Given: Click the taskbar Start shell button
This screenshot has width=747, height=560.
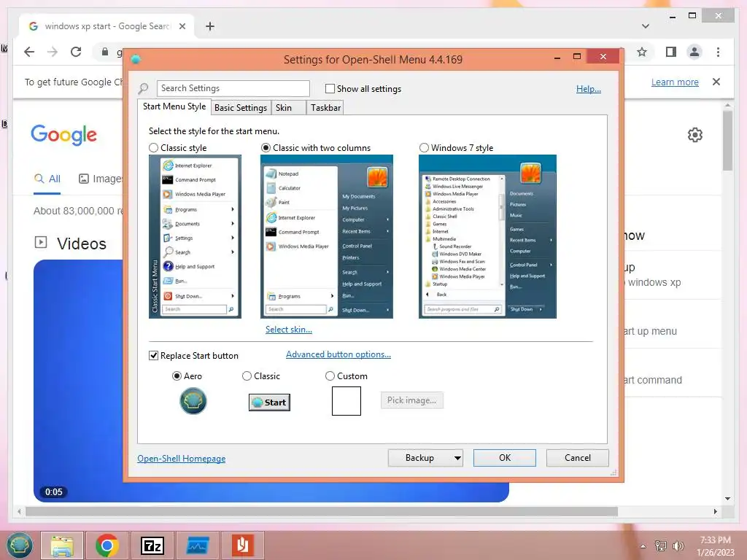Looking at the screenshot, I should (19, 545).
